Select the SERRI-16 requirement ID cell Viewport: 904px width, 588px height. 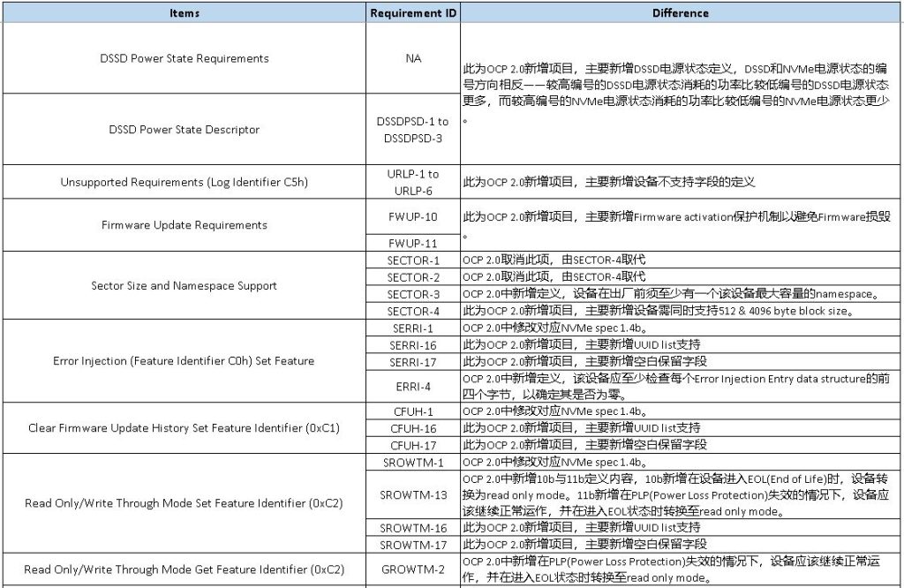coord(412,346)
